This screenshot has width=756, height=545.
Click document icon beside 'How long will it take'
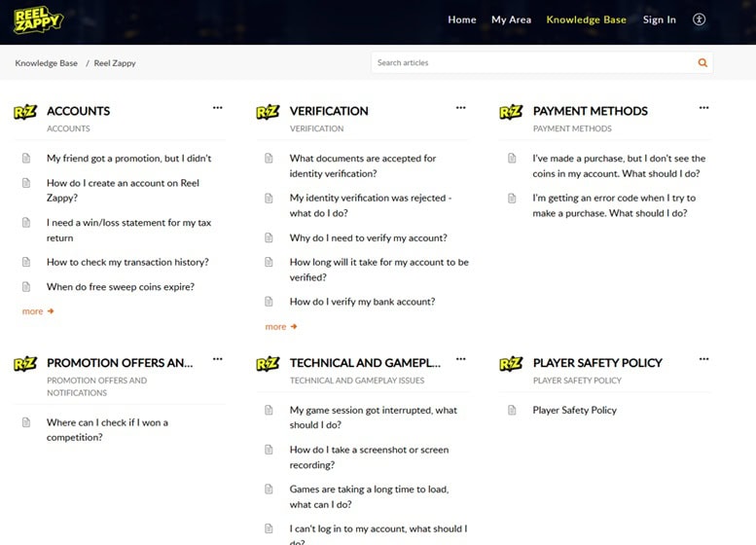coord(269,262)
